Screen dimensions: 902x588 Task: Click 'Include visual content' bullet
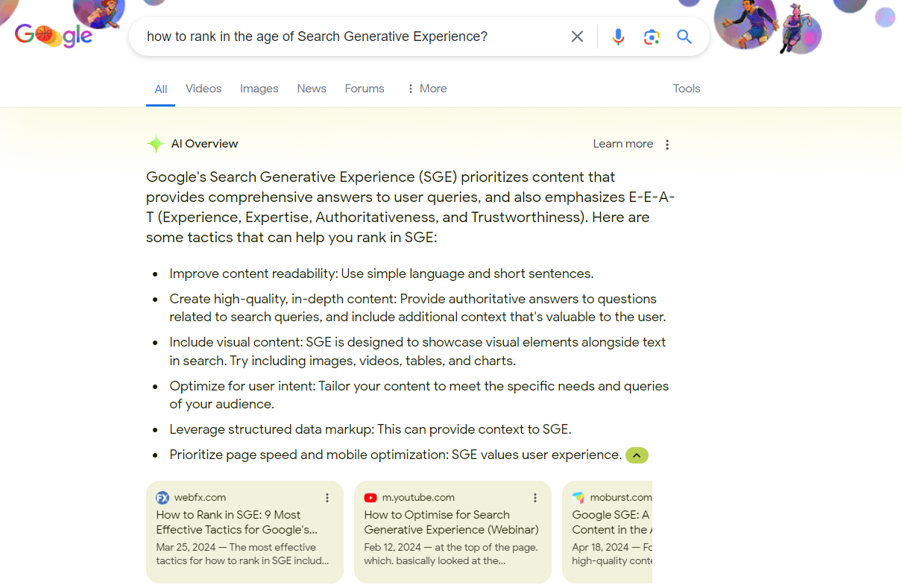pyautogui.click(x=417, y=351)
